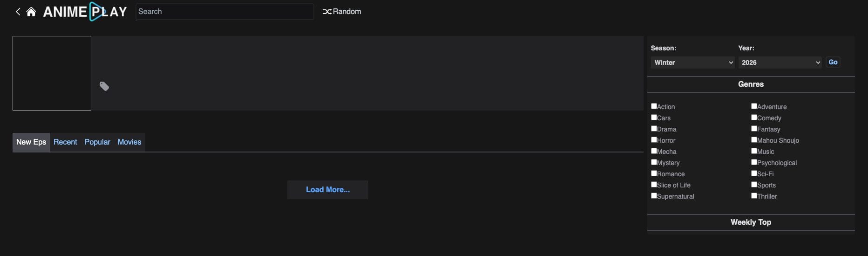
Task: Open the Popular tab
Action: pyautogui.click(x=97, y=142)
